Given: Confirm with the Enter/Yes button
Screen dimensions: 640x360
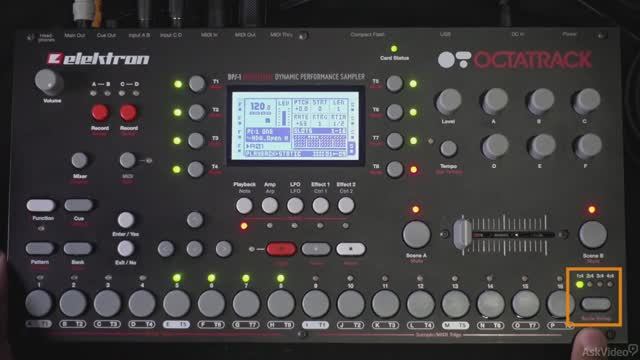Looking at the screenshot, I should [x=126, y=220].
